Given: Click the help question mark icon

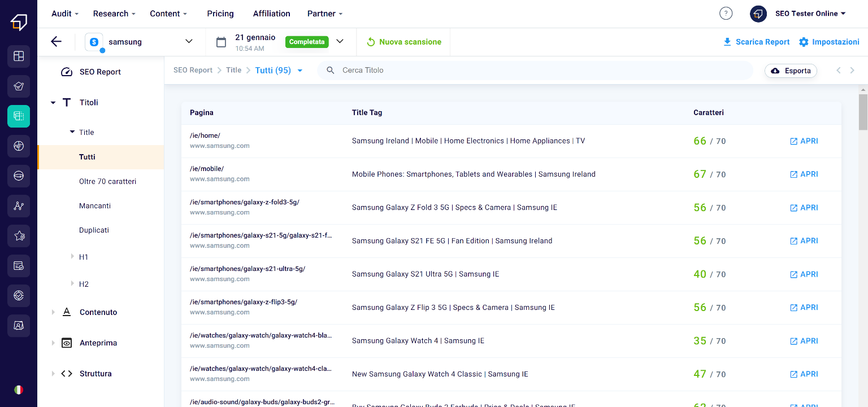Looking at the screenshot, I should [726, 14].
